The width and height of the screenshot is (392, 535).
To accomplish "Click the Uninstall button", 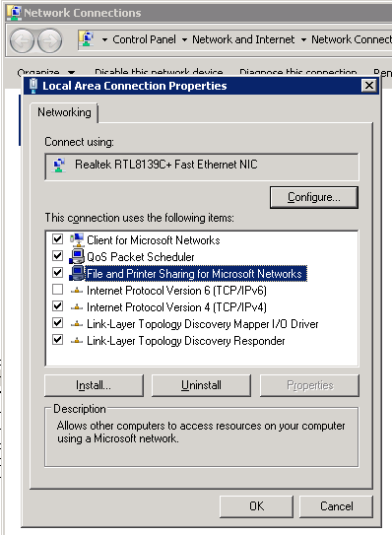I will (201, 385).
